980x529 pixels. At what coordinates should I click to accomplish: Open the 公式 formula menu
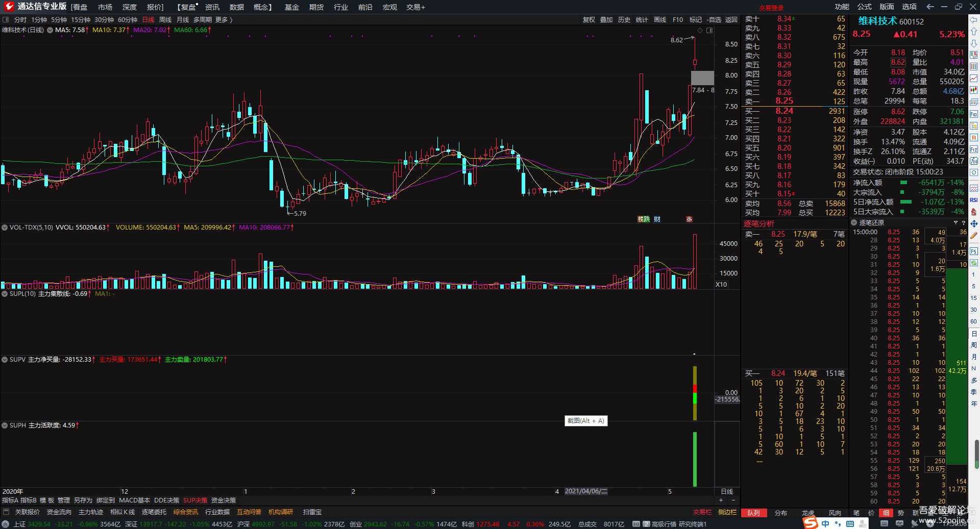(x=864, y=7)
